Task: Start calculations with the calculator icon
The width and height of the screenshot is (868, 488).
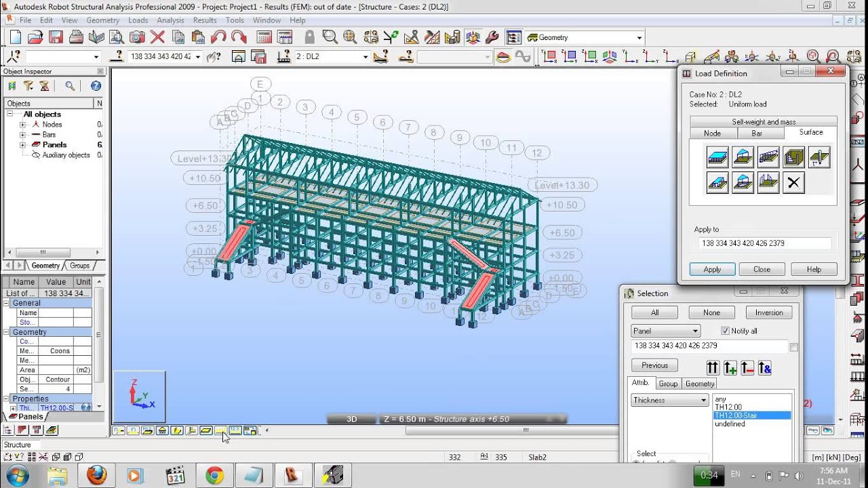Action: coord(264,37)
